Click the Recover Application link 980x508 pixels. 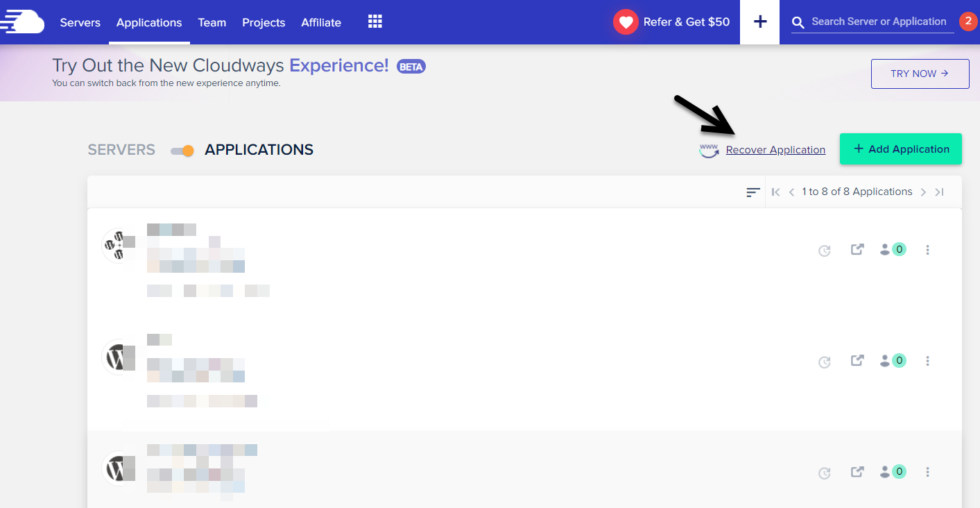click(775, 150)
